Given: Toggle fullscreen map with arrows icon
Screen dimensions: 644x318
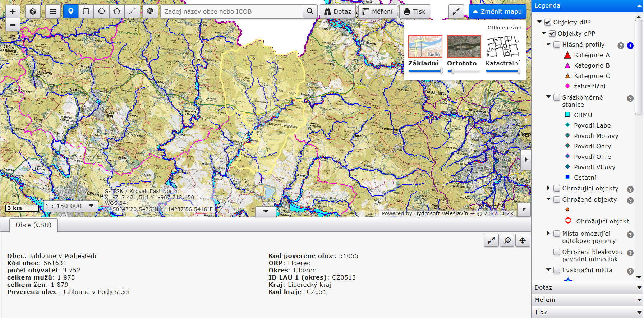Looking at the screenshot, I should coord(456,11).
